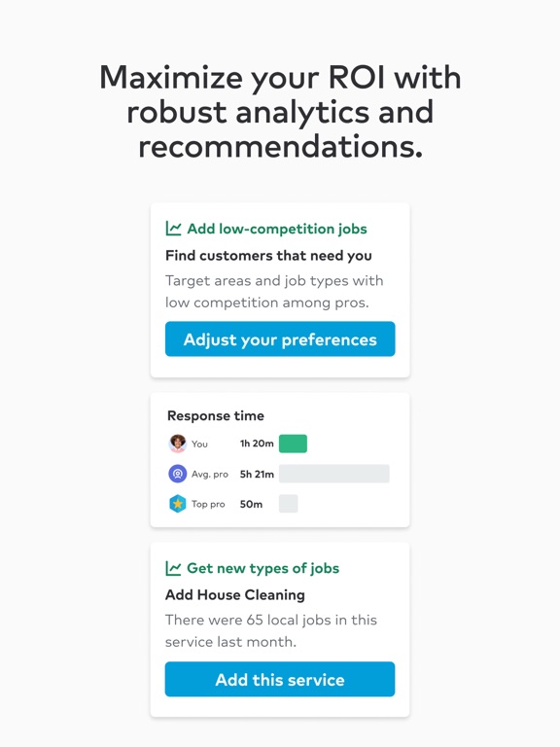Click the Find customers that need you text
The width and height of the screenshot is (560, 747).
tap(268, 256)
